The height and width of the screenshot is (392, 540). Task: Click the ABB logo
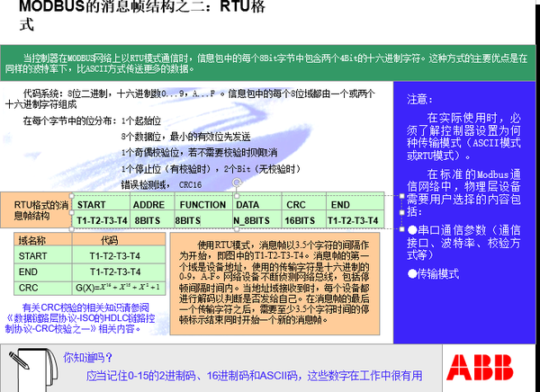[x=480, y=367]
